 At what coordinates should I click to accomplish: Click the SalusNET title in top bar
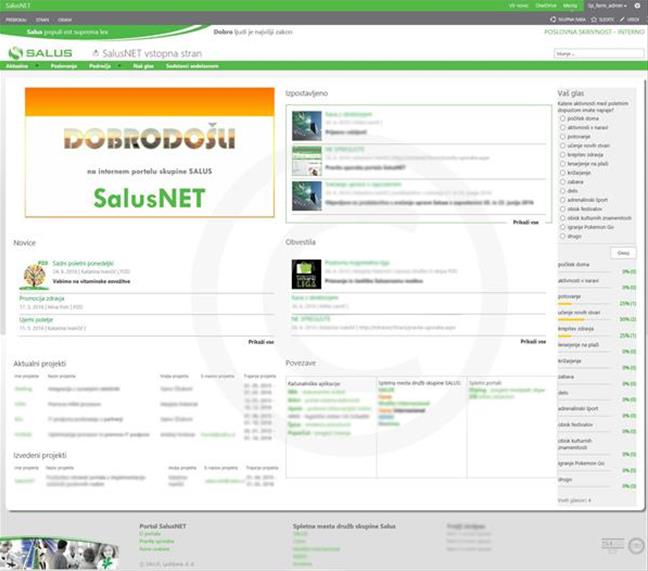18,6
